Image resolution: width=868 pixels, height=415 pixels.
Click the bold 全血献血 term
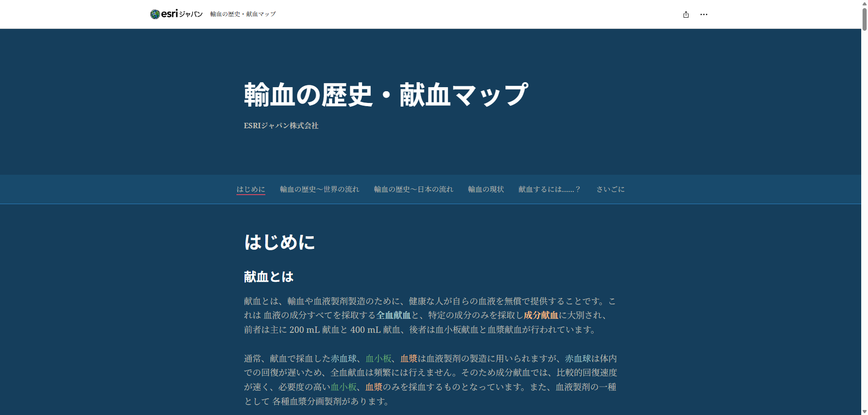(393, 315)
